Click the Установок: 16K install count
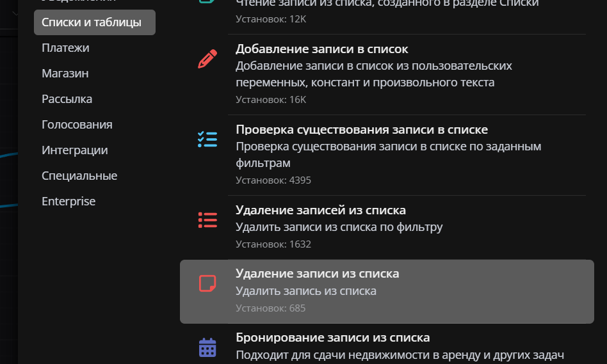The height and width of the screenshot is (364, 607). point(271,100)
